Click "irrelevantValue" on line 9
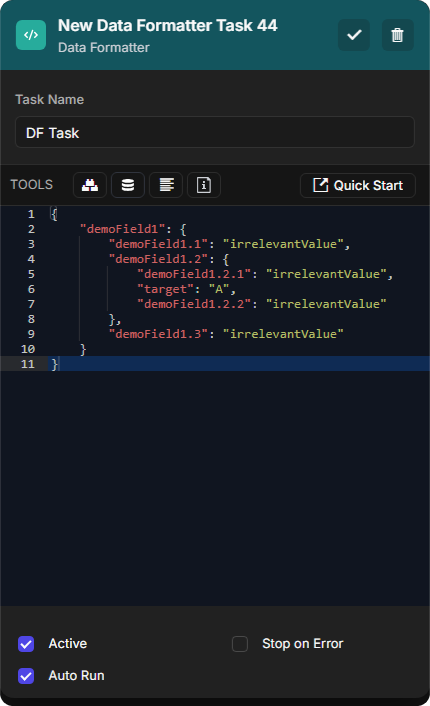430x706 pixels. [283, 334]
